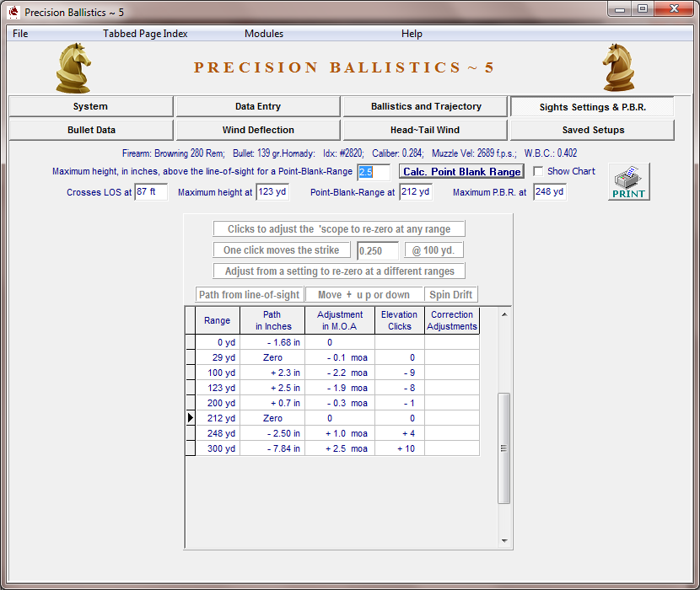Click the @ 100 yd. box
This screenshot has height=590, width=700.
[434, 250]
